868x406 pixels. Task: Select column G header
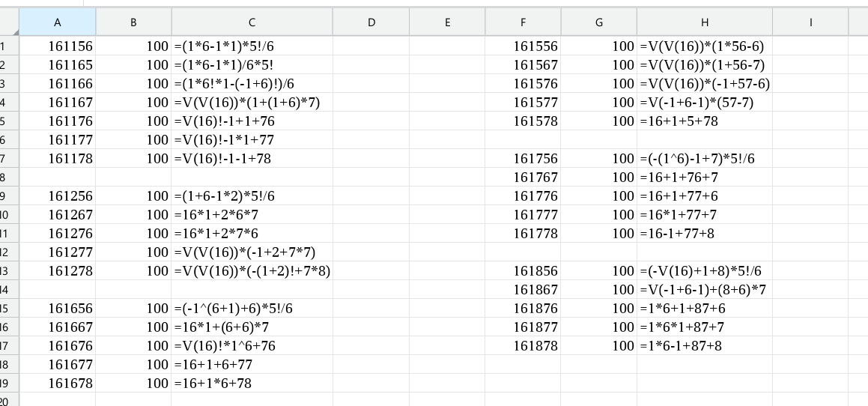coord(598,22)
